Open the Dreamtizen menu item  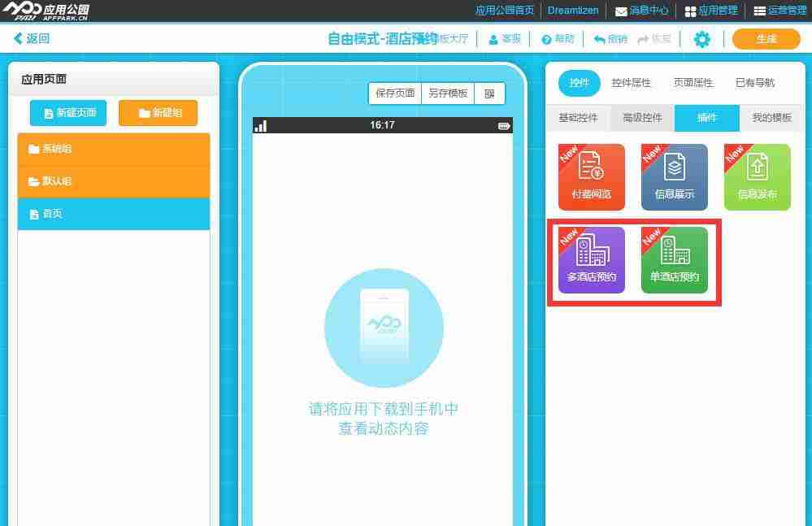click(572, 11)
